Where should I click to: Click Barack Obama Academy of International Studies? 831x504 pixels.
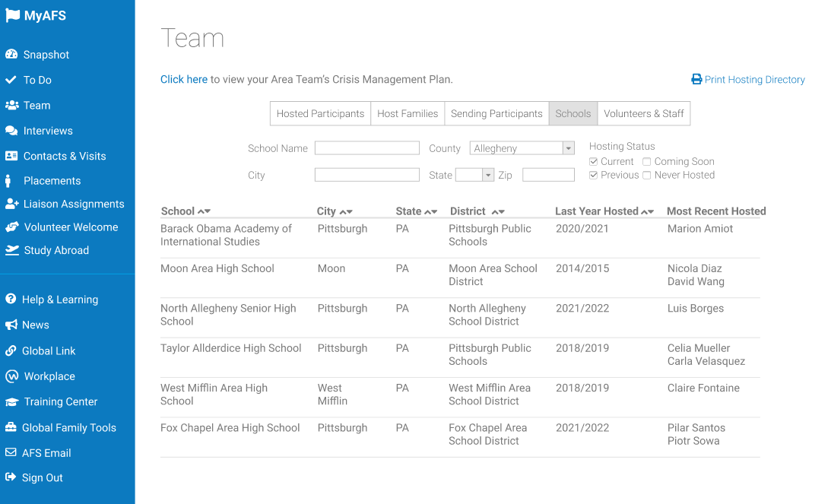pyautogui.click(x=226, y=235)
